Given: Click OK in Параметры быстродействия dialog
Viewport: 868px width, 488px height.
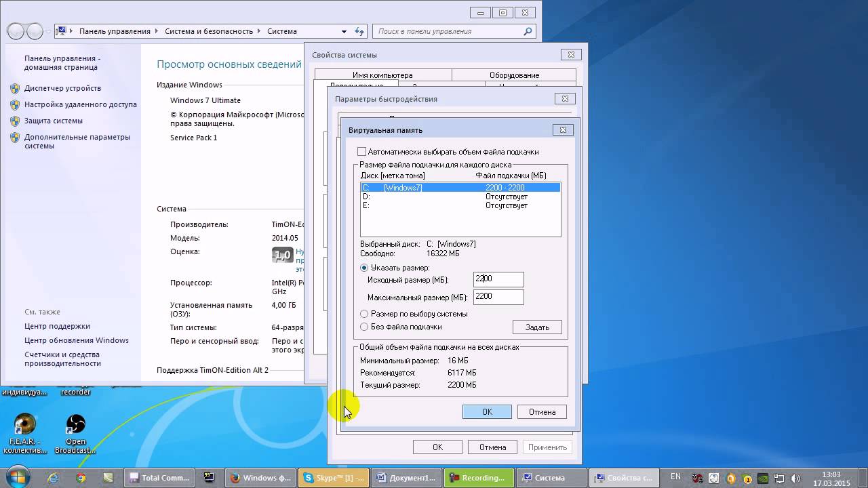Looking at the screenshot, I should [437, 447].
